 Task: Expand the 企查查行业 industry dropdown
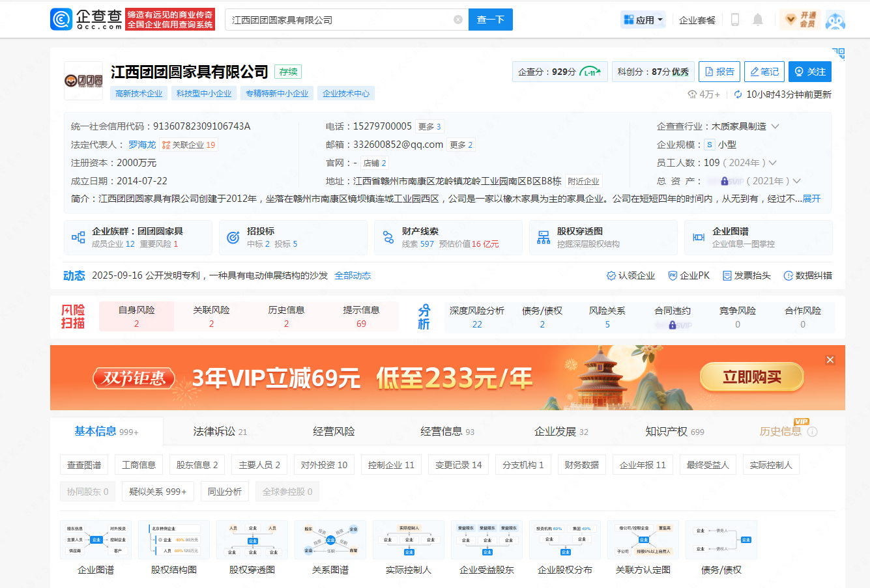(x=775, y=126)
